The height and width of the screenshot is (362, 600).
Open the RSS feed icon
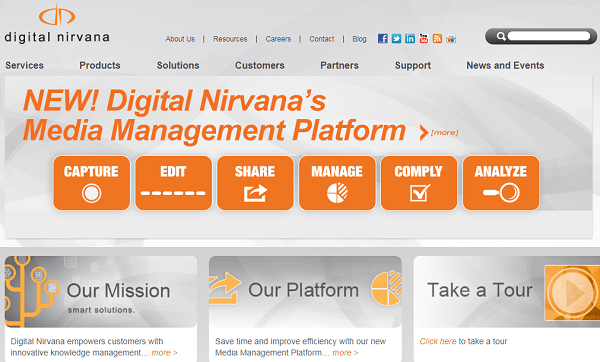(x=437, y=39)
